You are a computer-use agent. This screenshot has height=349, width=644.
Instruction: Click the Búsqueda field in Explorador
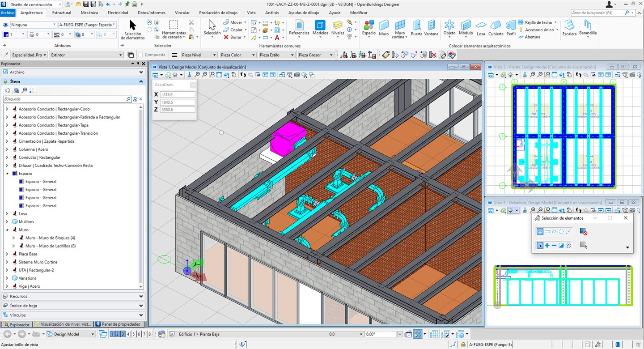click(64, 99)
